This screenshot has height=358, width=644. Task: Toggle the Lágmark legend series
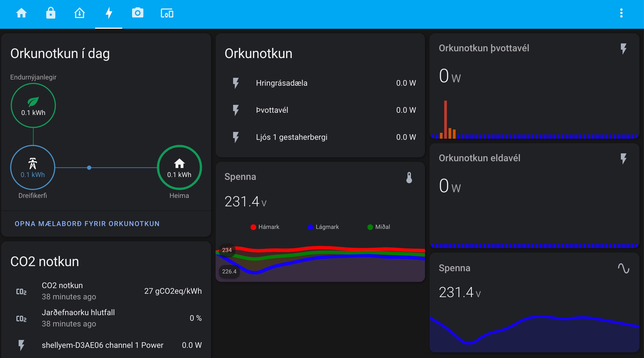[323, 227]
